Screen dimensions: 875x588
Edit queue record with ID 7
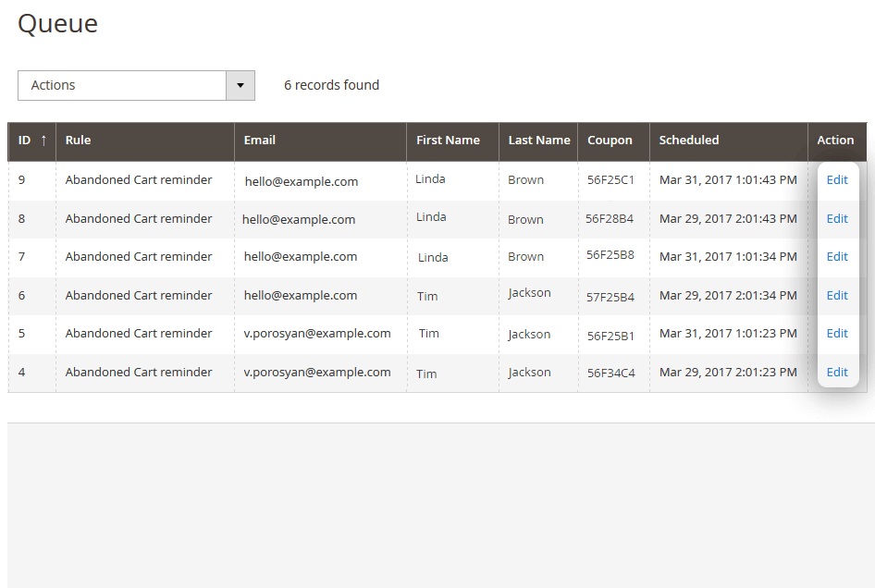837,257
